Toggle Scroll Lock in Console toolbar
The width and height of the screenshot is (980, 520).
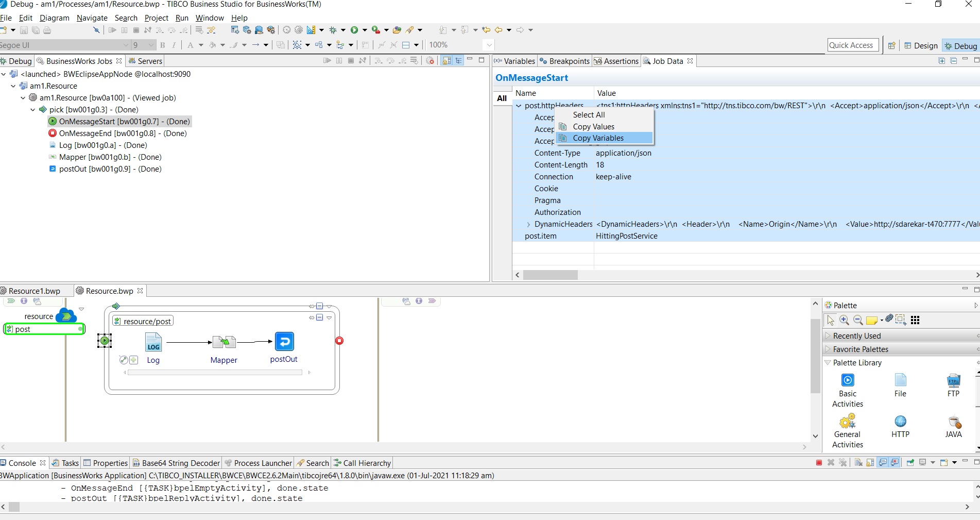tap(870, 463)
